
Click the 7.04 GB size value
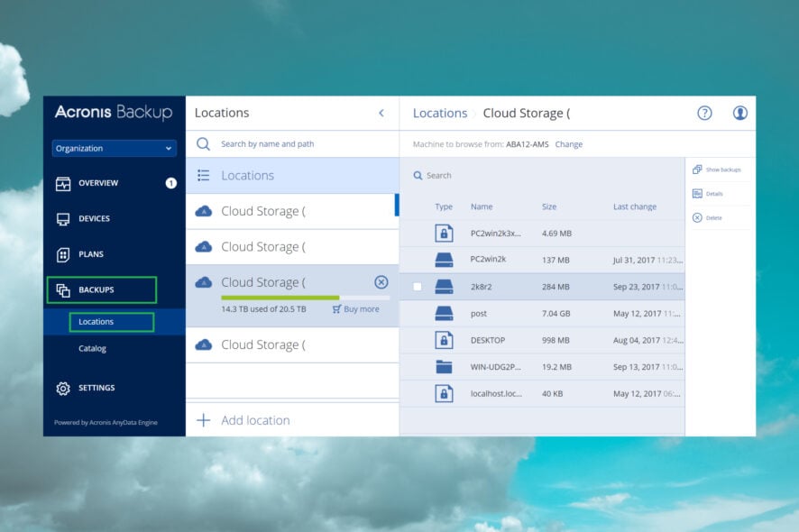coord(556,314)
